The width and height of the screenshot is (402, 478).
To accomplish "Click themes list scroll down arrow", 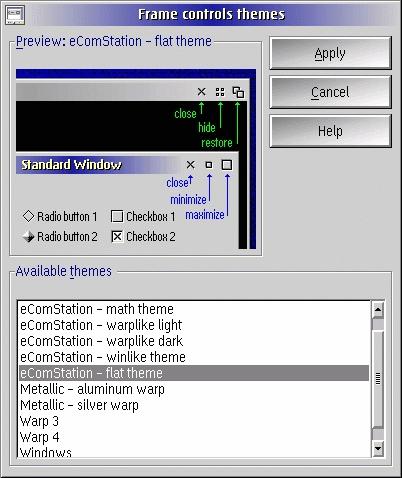I will (378, 449).
